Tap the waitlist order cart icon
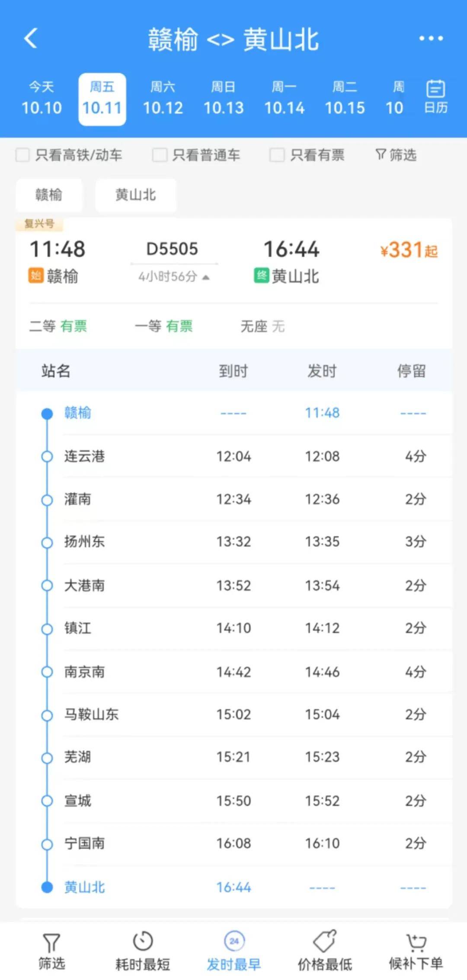The image size is (467, 980). pyautogui.click(x=416, y=942)
